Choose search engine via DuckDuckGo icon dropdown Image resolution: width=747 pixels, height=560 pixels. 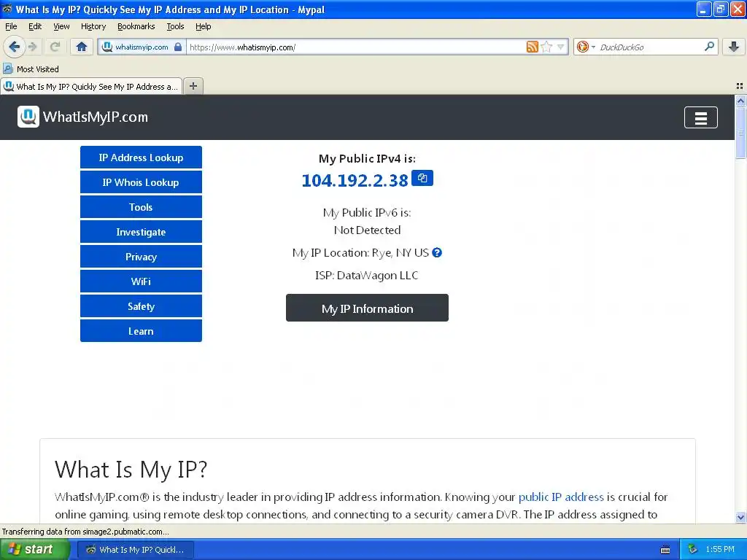[586, 47]
